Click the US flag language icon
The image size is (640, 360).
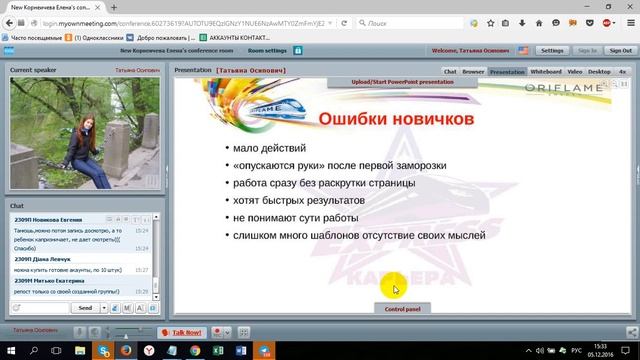point(523,51)
